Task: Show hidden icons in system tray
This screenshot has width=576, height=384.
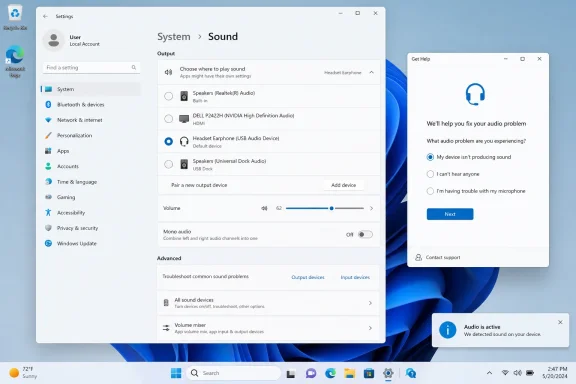Action: 489,373
